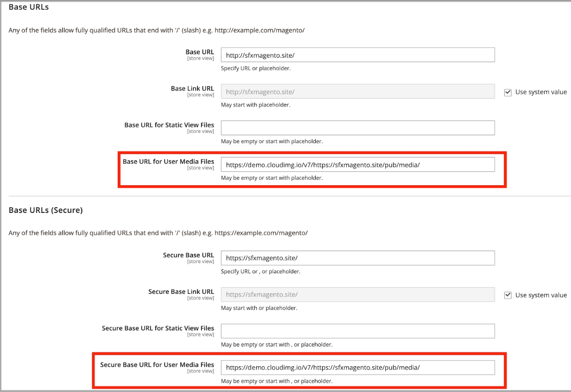This screenshot has width=571, height=392.
Task: Click the 'Base URL for User Media Files' label
Action: [168, 161]
